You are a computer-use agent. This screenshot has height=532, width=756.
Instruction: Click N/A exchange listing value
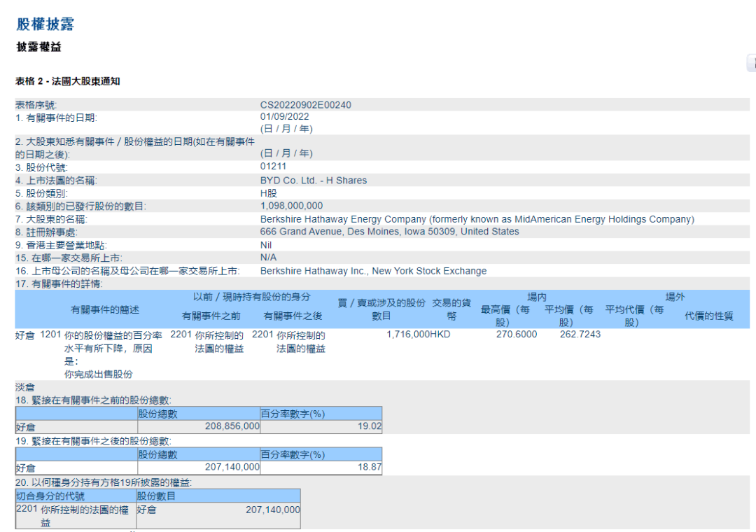click(269, 258)
